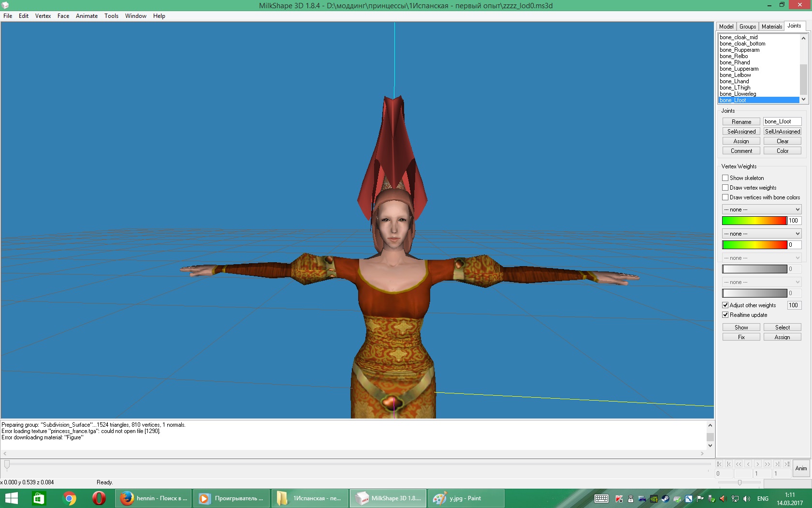The width and height of the screenshot is (812, 508).
Task: Step back one frame button
Action: tap(748, 464)
